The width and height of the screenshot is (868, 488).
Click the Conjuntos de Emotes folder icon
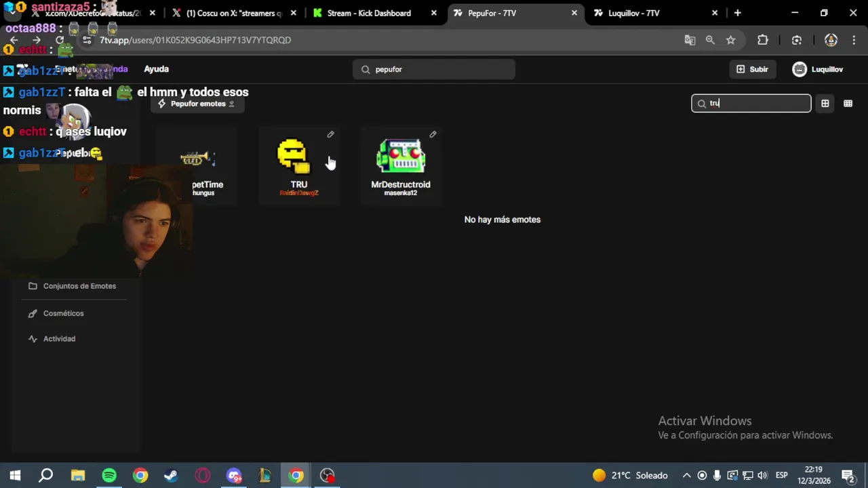(33, 286)
